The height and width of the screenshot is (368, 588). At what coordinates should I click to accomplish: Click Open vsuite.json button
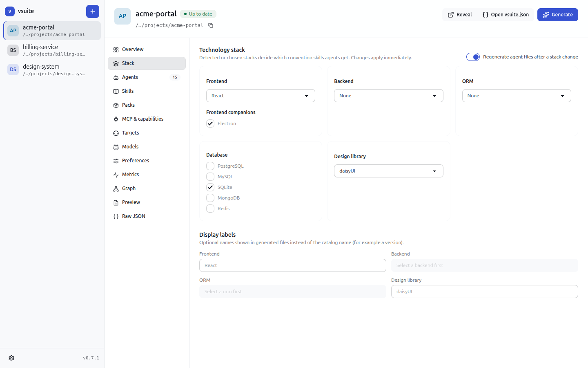(x=506, y=15)
